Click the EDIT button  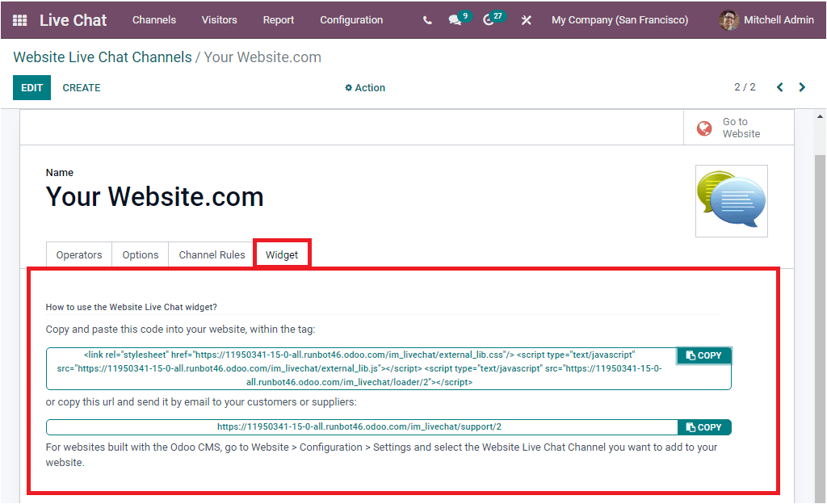(x=31, y=87)
